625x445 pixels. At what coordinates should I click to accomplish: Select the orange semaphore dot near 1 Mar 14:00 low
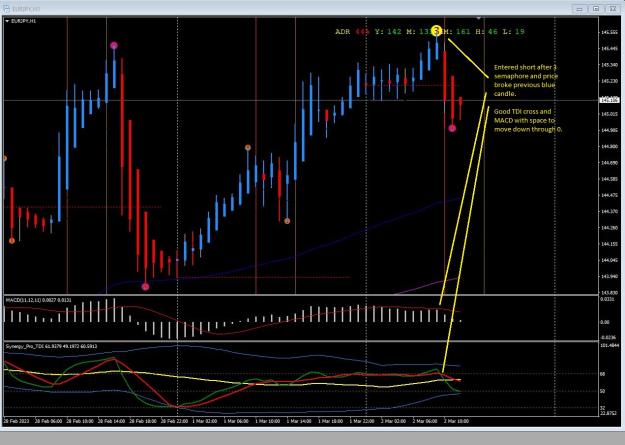(x=287, y=221)
